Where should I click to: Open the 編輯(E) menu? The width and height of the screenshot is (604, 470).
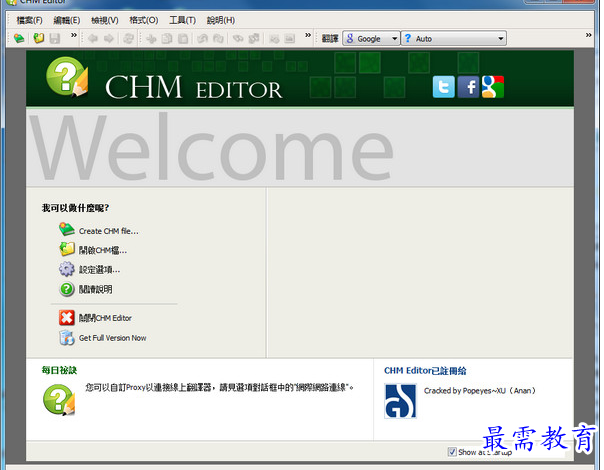pyautogui.click(x=67, y=20)
